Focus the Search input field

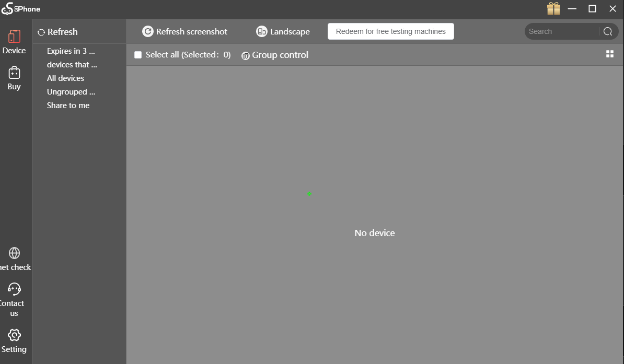tap(562, 31)
